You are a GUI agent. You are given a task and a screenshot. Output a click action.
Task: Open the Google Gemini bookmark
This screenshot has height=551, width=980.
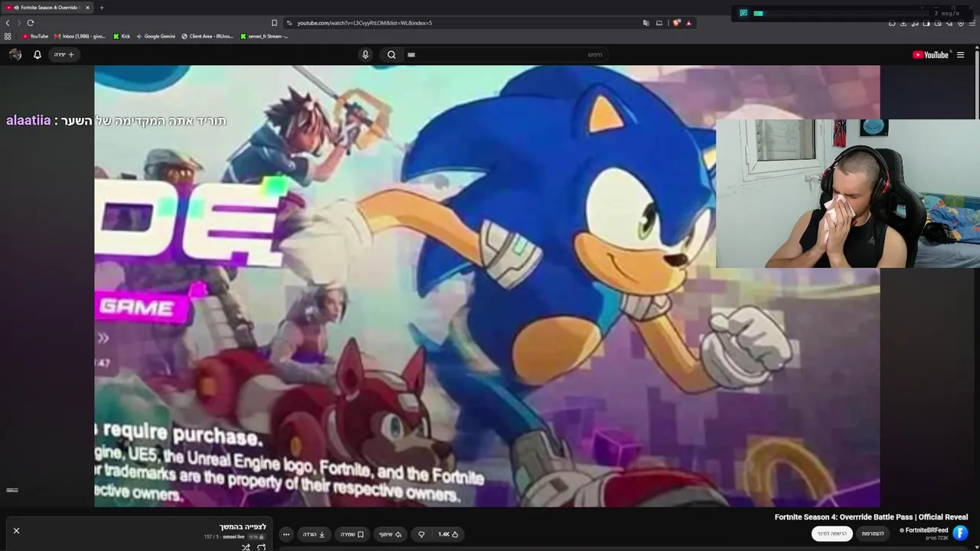[x=155, y=36]
